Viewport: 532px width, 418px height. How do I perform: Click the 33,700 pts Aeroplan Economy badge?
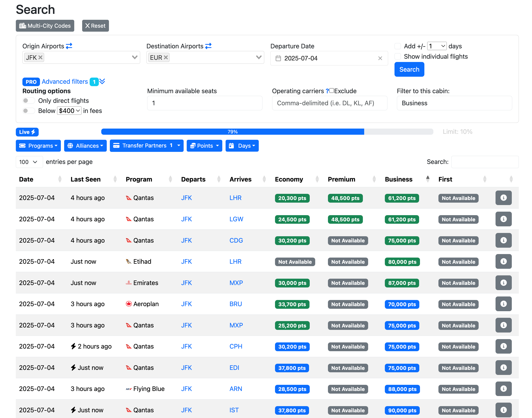click(x=292, y=304)
